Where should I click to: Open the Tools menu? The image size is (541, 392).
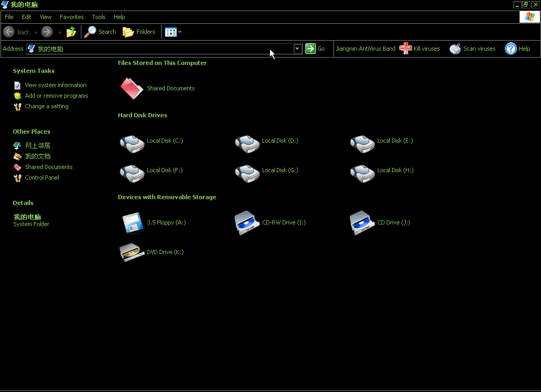pyautogui.click(x=99, y=17)
